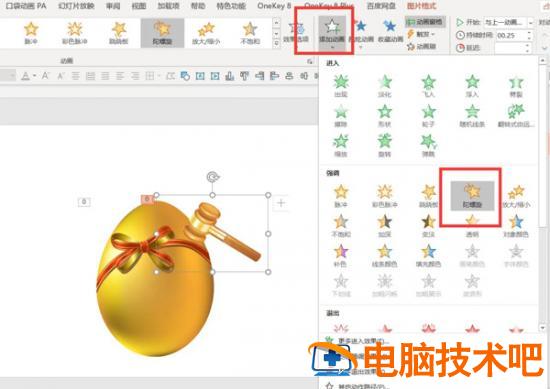Open the OneKey 8 tab
The width and height of the screenshot is (550, 389).
[x=274, y=6]
